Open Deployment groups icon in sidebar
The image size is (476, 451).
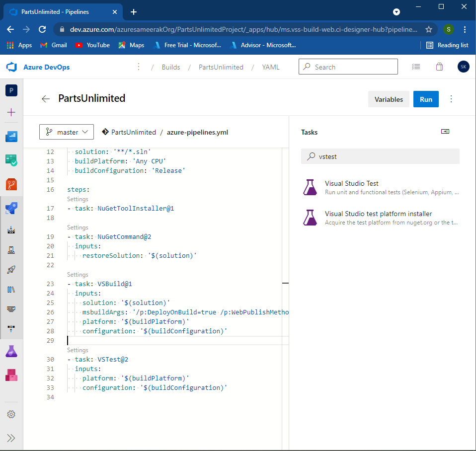tap(11, 329)
